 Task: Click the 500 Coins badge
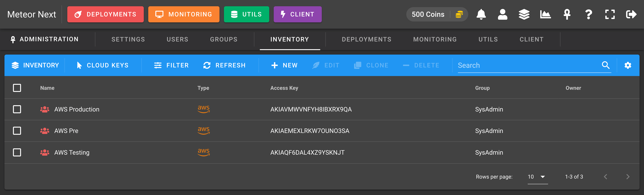[x=437, y=15]
